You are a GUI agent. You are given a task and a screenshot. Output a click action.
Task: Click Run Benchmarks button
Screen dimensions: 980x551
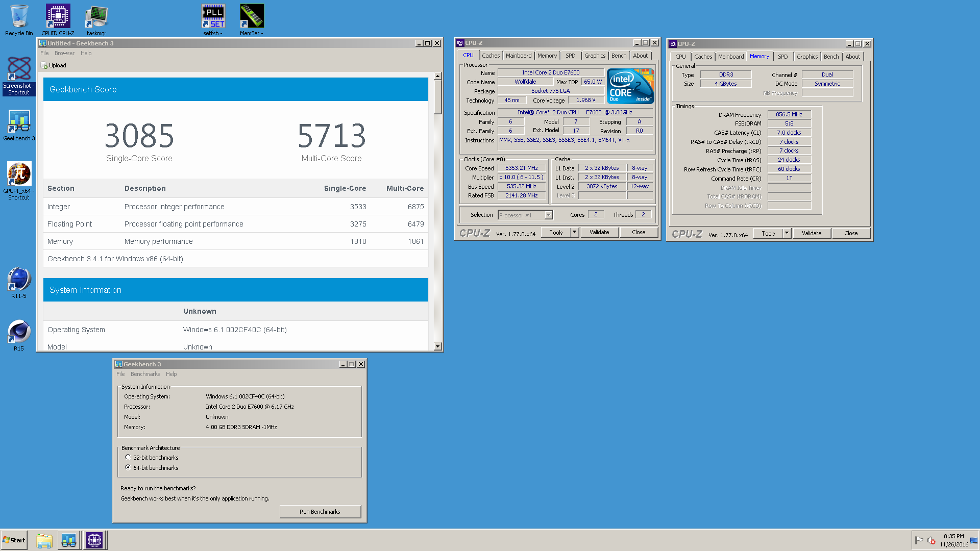pyautogui.click(x=320, y=512)
